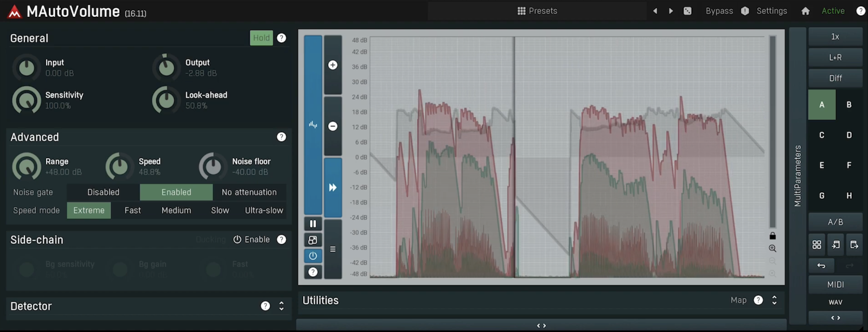Expand the Utilities section arrows
Viewport: 868px width, 332px height.
[774, 300]
